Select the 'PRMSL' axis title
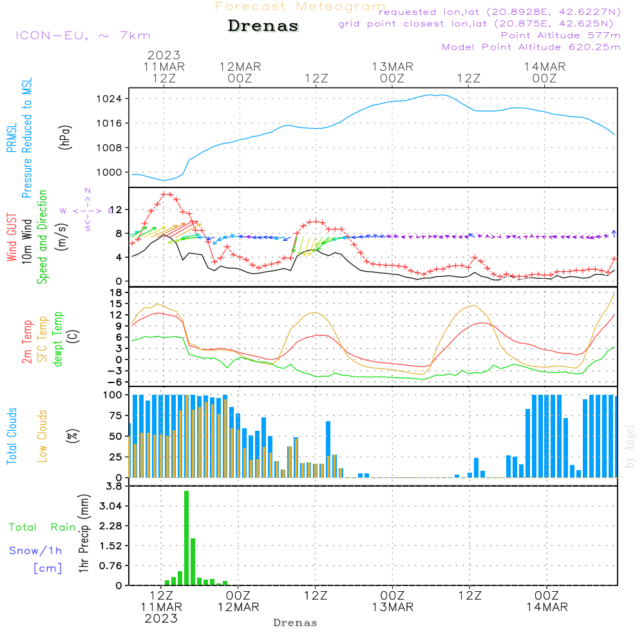Image resolution: width=644 pixels, height=644 pixels. (12, 138)
